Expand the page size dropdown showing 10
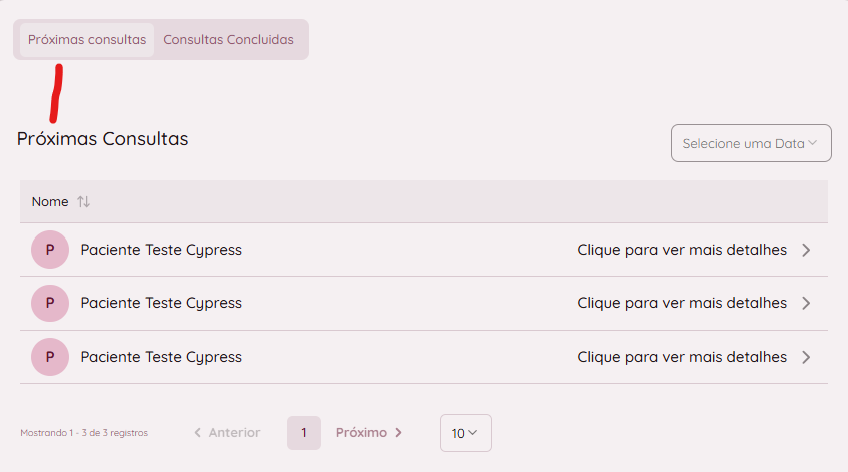The image size is (848, 472). click(x=465, y=433)
